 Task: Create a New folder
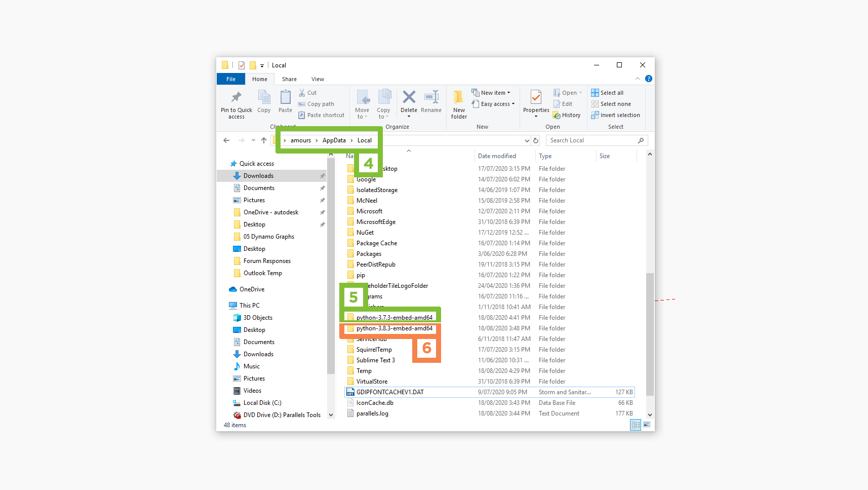459,105
